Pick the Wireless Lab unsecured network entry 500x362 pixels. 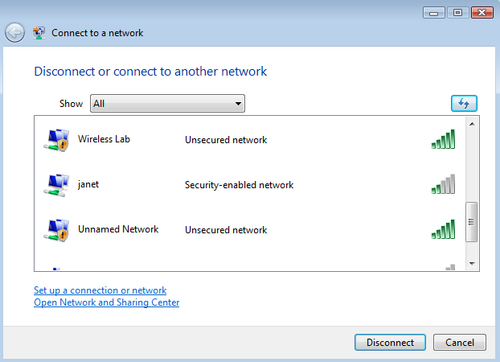[249, 140]
